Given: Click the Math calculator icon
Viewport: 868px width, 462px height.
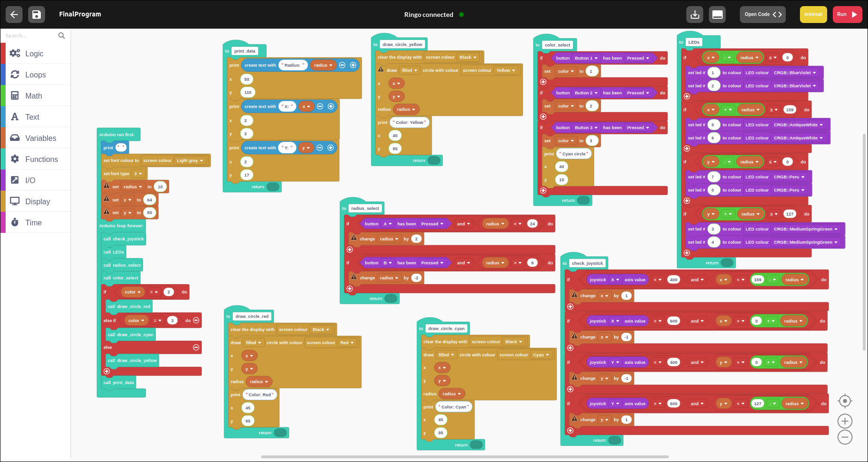Looking at the screenshot, I should pyautogui.click(x=15, y=95).
